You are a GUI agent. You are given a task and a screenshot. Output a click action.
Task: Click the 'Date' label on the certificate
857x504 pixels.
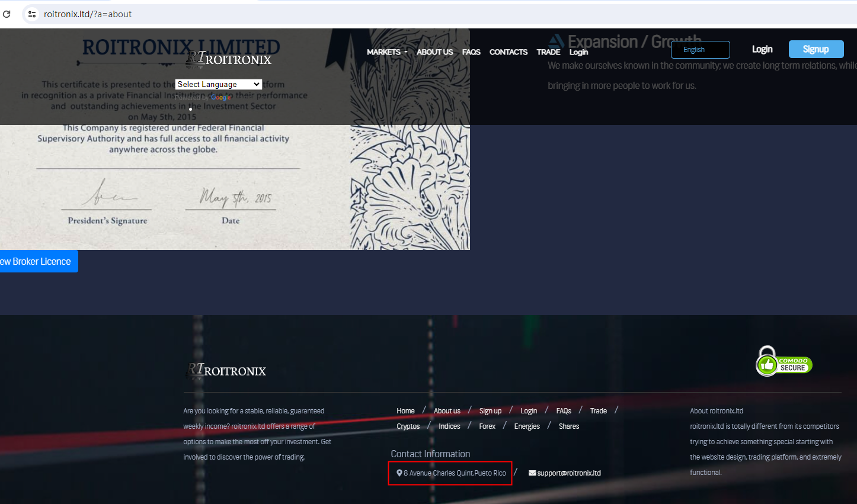[x=231, y=221]
